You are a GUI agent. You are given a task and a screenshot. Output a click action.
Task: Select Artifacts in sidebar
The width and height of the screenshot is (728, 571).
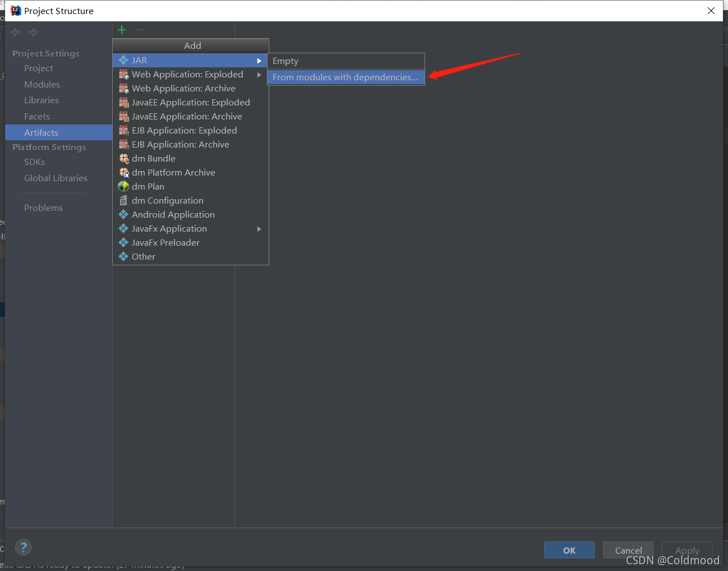pyautogui.click(x=58, y=132)
